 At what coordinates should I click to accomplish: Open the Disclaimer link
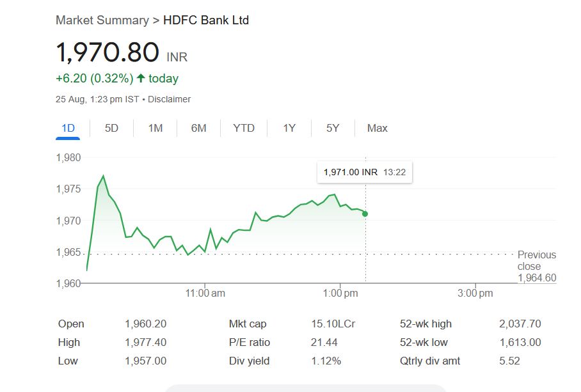coord(170,99)
